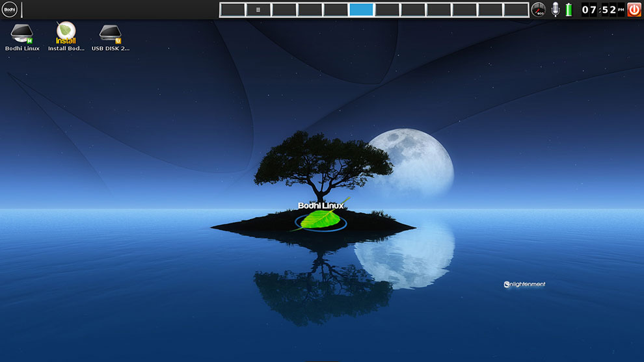This screenshot has width=644, height=362.
Task: Click the "USB DISK 2..." icon label
Action: [111, 49]
